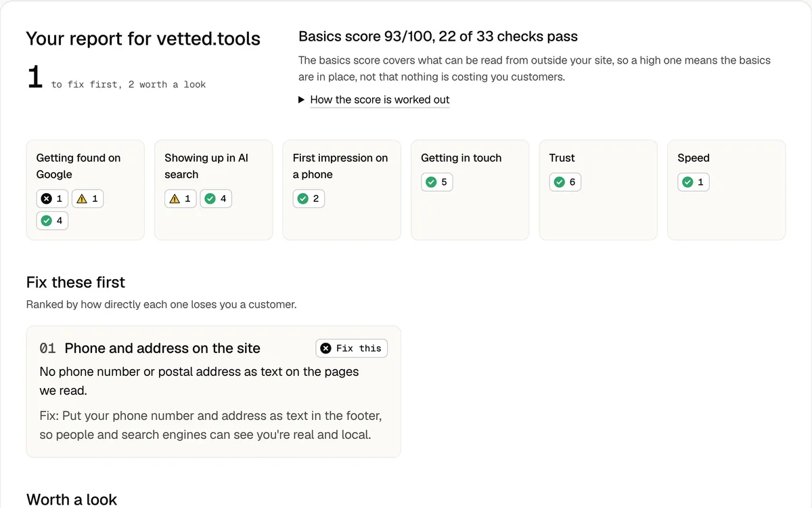Click the 'Speed' card title
Image resolution: width=812 pixels, height=508 pixels.
694,158
